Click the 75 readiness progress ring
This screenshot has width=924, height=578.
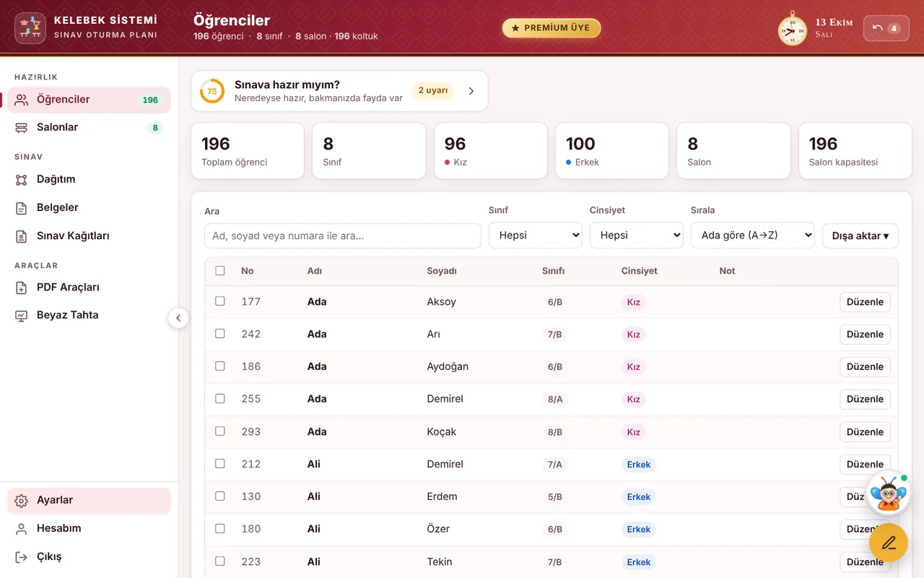[x=212, y=91]
